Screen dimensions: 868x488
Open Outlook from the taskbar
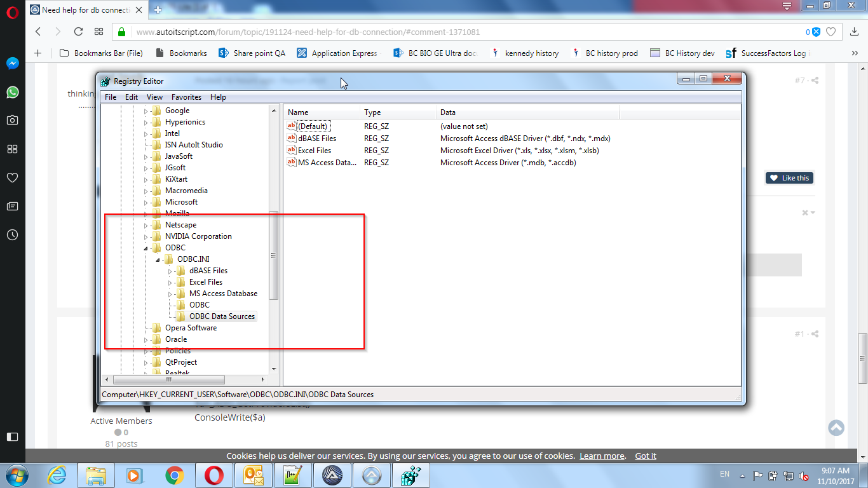tap(253, 475)
